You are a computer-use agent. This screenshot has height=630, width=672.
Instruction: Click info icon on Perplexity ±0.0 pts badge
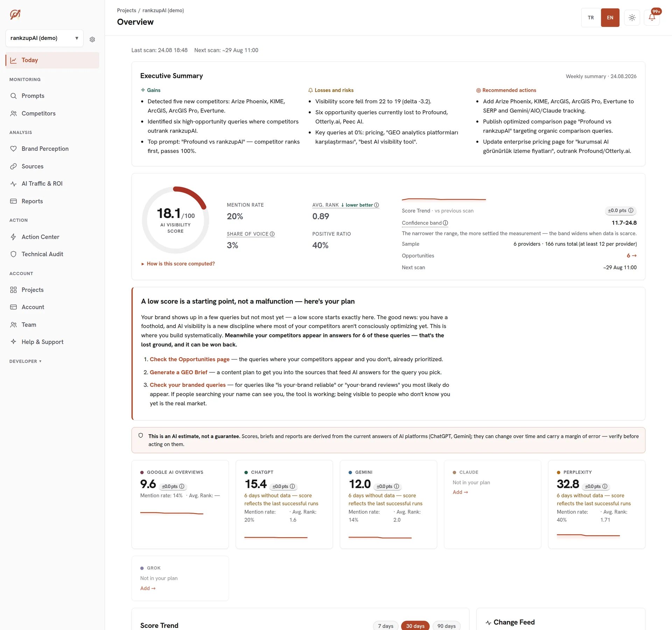[605, 486]
